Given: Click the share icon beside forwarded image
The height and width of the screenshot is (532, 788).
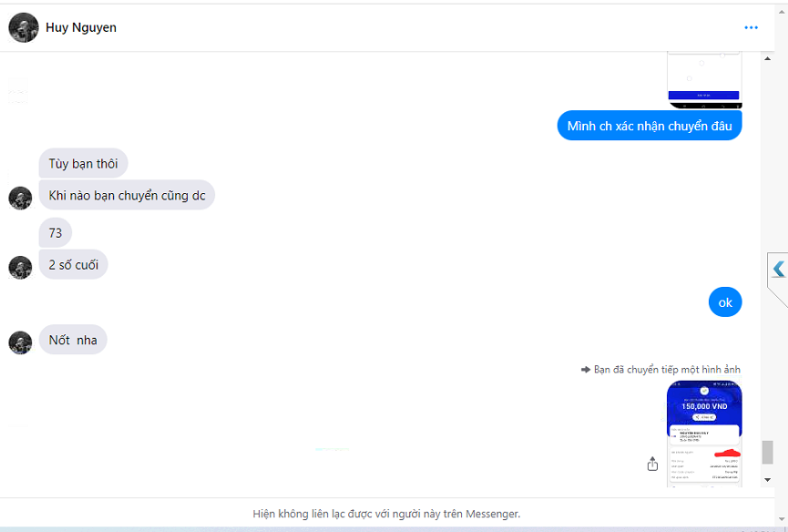Looking at the screenshot, I should pyautogui.click(x=652, y=464).
